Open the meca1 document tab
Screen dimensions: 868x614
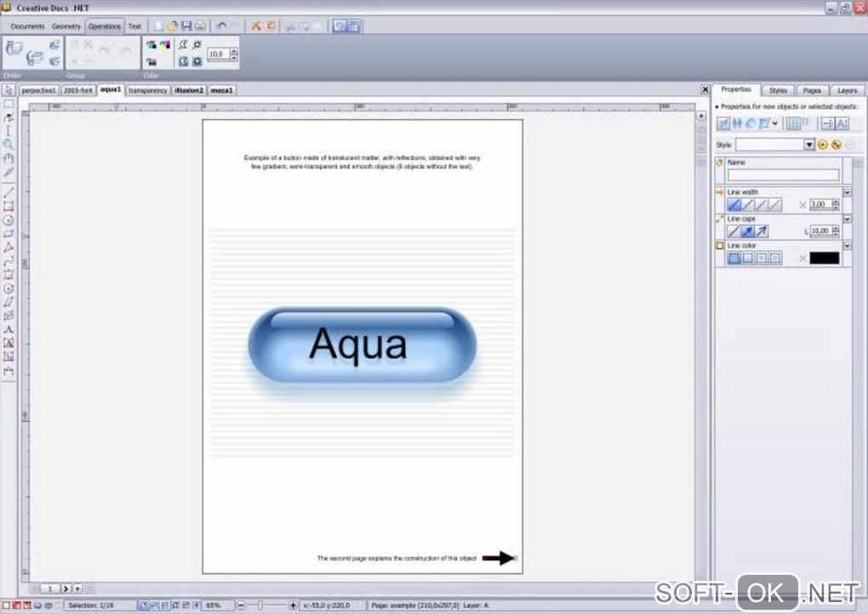[221, 90]
